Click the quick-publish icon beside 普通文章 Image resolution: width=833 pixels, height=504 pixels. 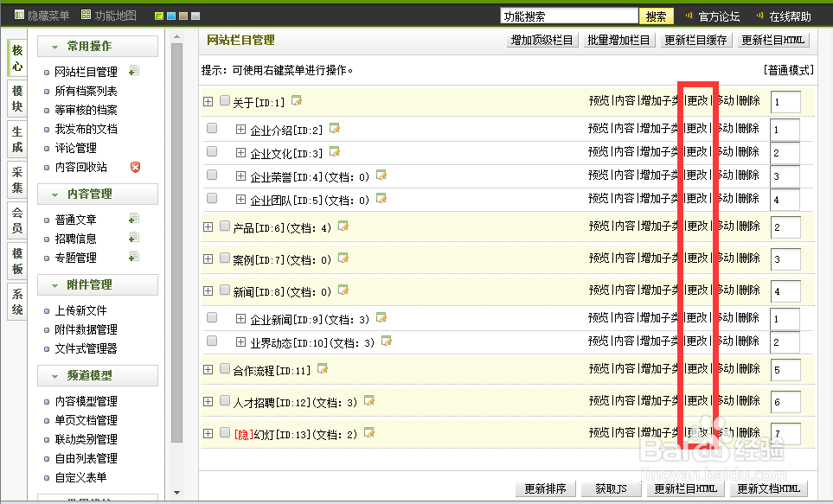click(135, 219)
